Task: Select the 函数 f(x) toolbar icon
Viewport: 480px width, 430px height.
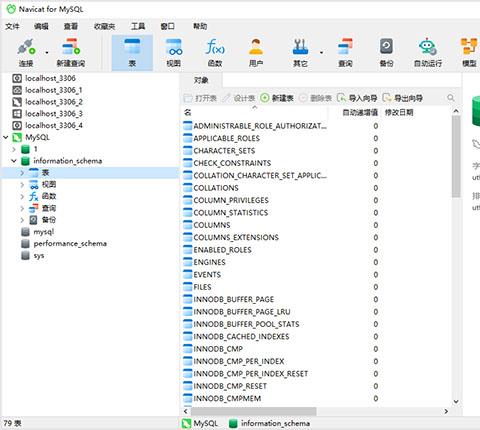Action: (x=215, y=53)
